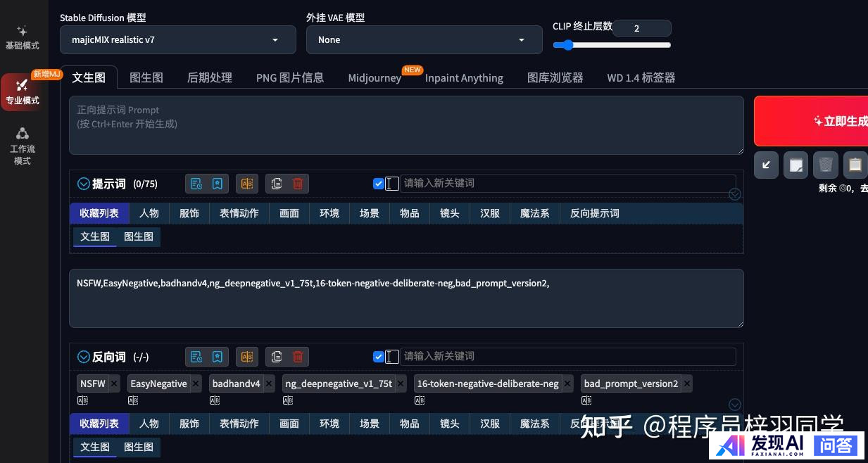The width and height of the screenshot is (868, 463).
Task: Switch to 后期处理 tab
Action: coord(210,77)
